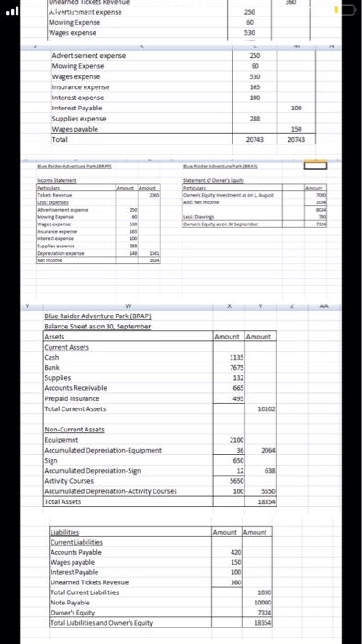The height and width of the screenshot is (644, 362).
Task: Click Depreciation expense in the Income Statement
Action: coord(61,253)
